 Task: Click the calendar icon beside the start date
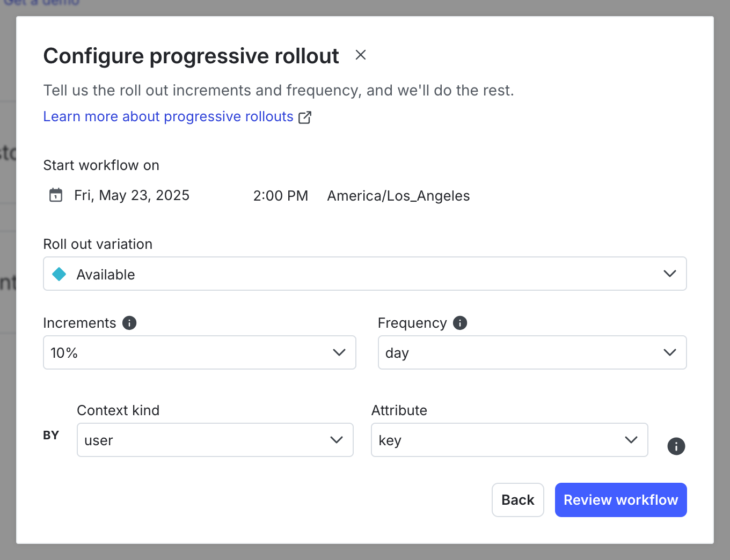(x=56, y=195)
